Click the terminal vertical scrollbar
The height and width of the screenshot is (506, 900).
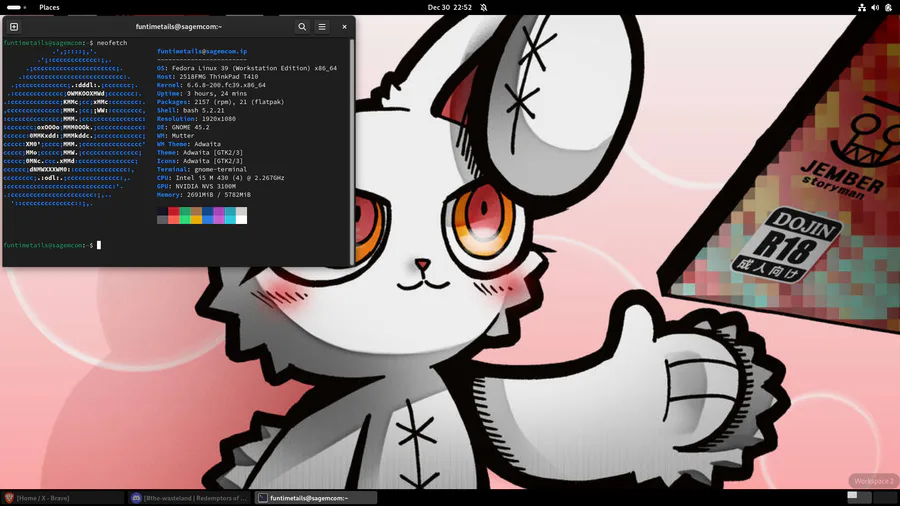click(x=352, y=151)
